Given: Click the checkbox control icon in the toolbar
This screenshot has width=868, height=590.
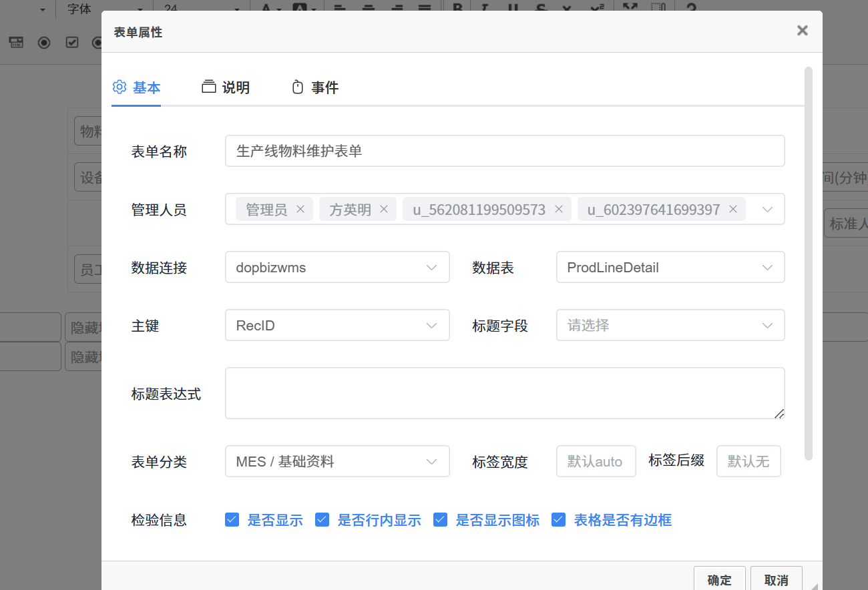Looking at the screenshot, I should coord(72,43).
